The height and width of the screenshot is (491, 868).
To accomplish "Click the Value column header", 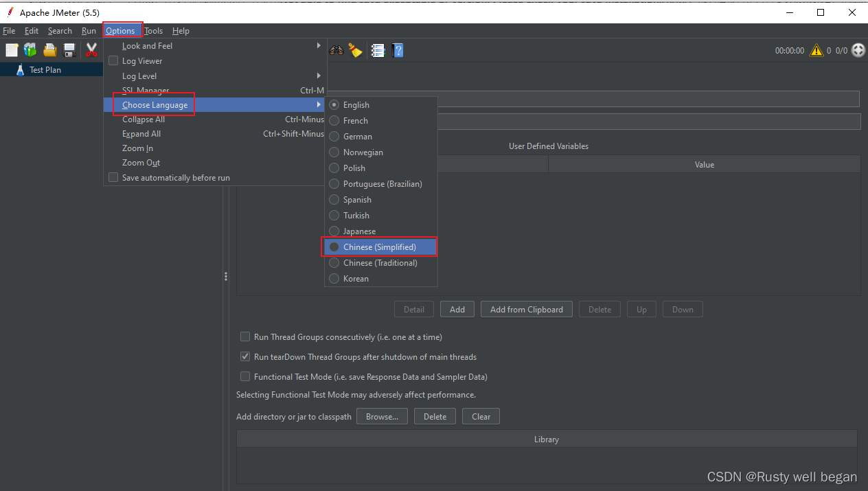I will (x=705, y=165).
